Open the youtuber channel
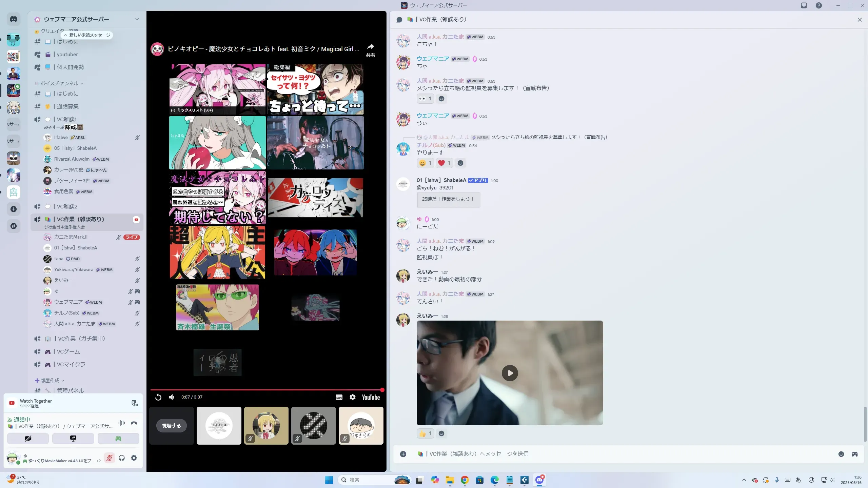868x488 pixels. click(x=67, y=55)
